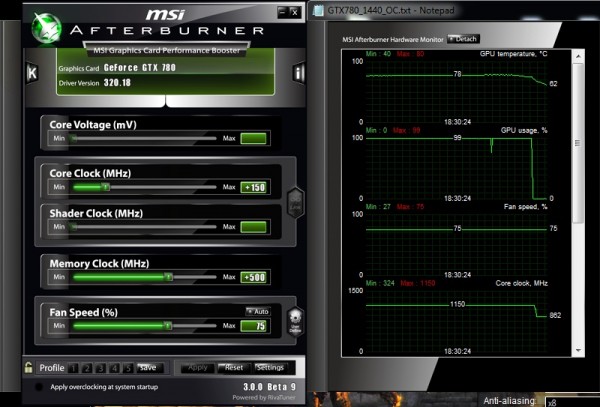Screen dimensions: 600x407
Task: Select profile slot 5
Action: tap(128, 368)
